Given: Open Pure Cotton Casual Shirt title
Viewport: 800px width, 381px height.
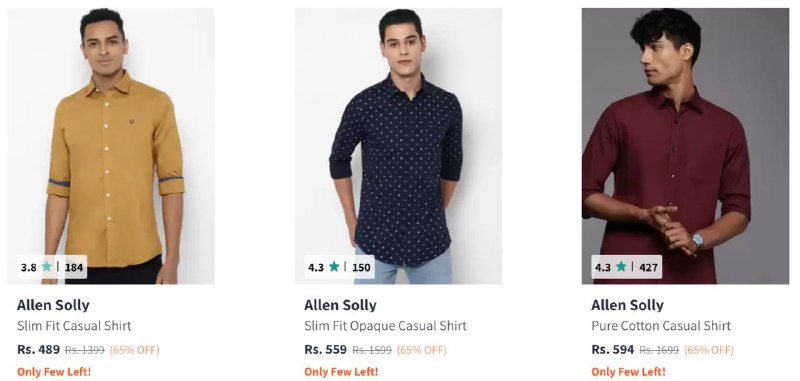Looking at the screenshot, I should 661,326.
